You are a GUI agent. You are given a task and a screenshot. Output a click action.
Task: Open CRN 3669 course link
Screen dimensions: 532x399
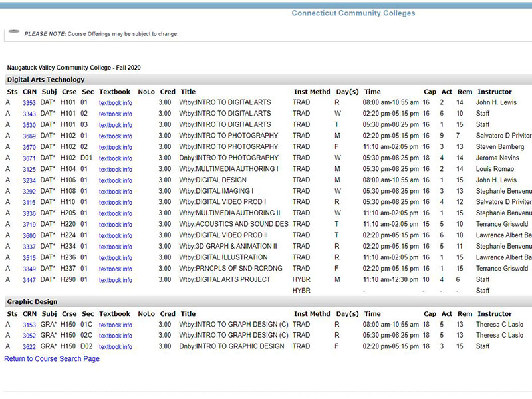click(x=29, y=136)
